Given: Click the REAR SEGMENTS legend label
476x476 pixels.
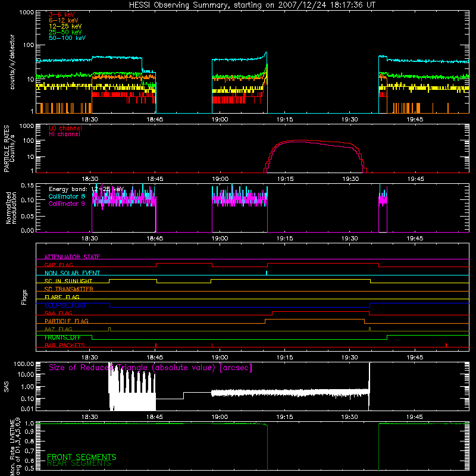Looking at the screenshot, I should pos(79,463).
